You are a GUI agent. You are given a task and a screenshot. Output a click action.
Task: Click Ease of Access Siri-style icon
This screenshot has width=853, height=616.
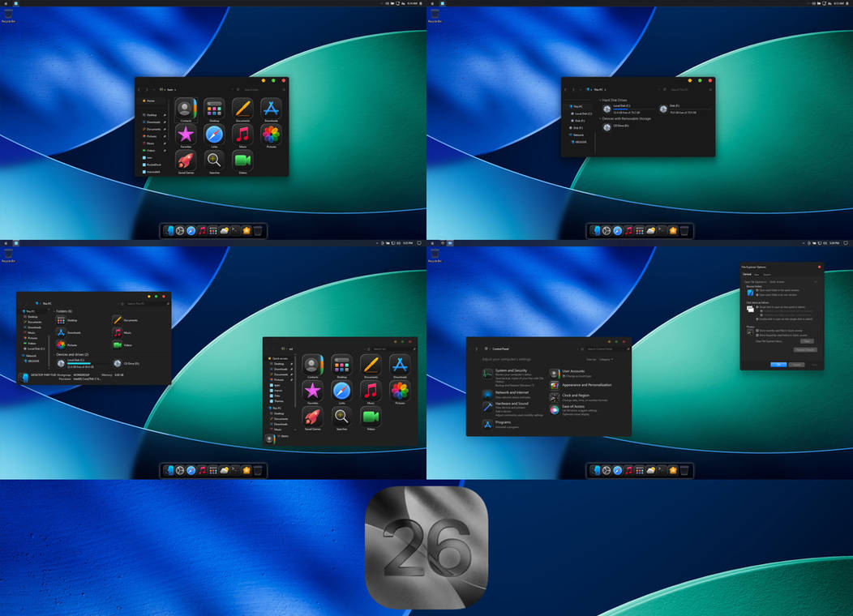(x=555, y=409)
